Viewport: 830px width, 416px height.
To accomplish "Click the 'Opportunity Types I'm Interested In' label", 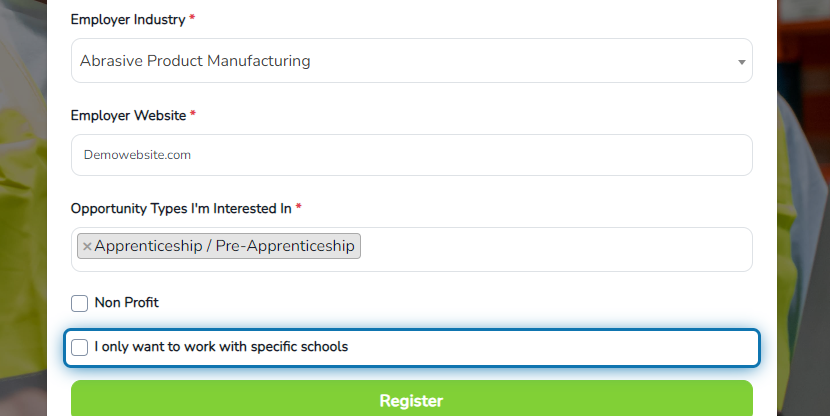I will (181, 209).
